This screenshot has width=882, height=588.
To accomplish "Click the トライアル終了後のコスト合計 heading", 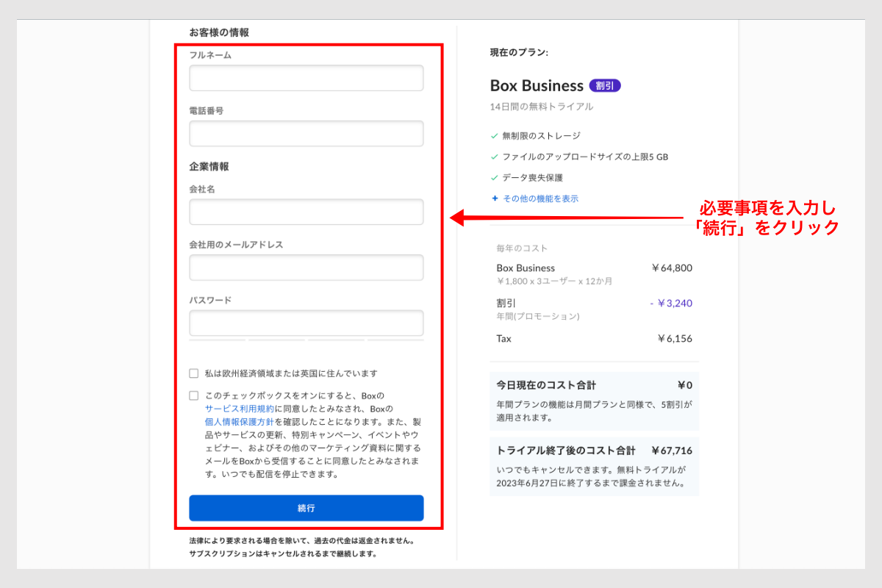I will [566, 451].
